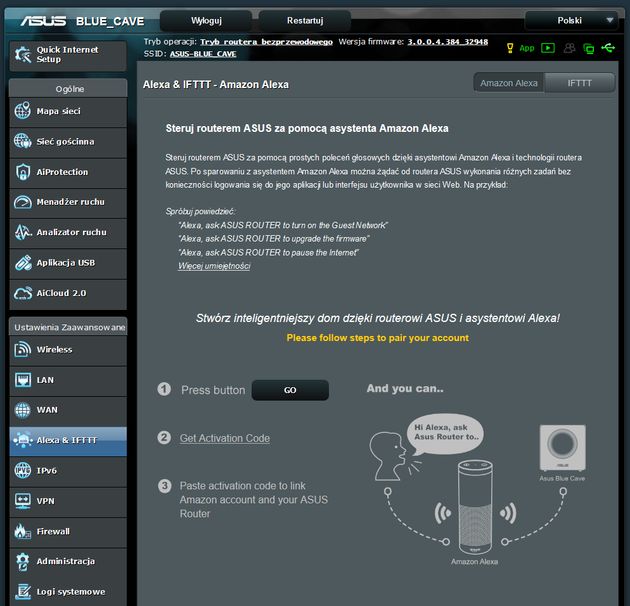Image resolution: width=630 pixels, height=606 pixels.
Task: Click the Amazon Alexa speaker illustration
Action: coord(475,508)
